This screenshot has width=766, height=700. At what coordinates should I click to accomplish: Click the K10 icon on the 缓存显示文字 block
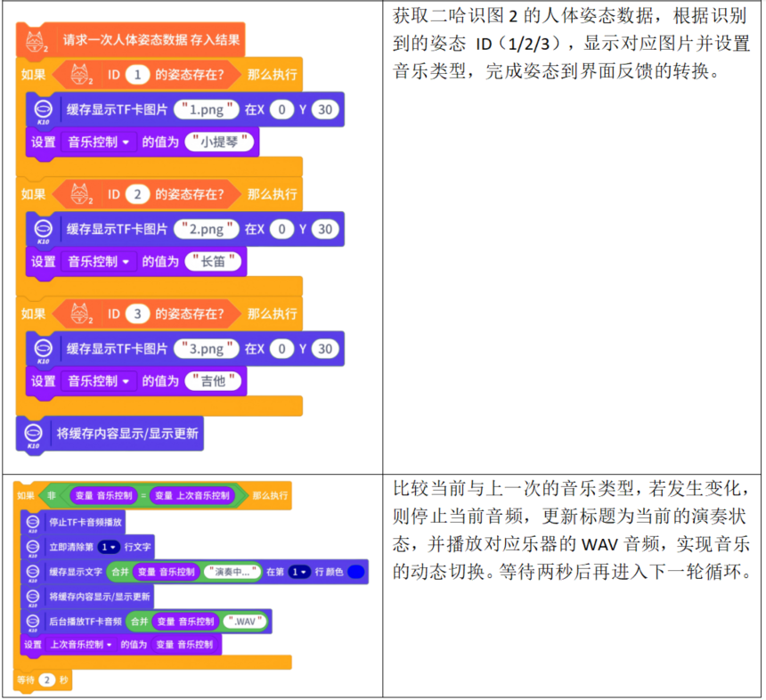pos(31,572)
